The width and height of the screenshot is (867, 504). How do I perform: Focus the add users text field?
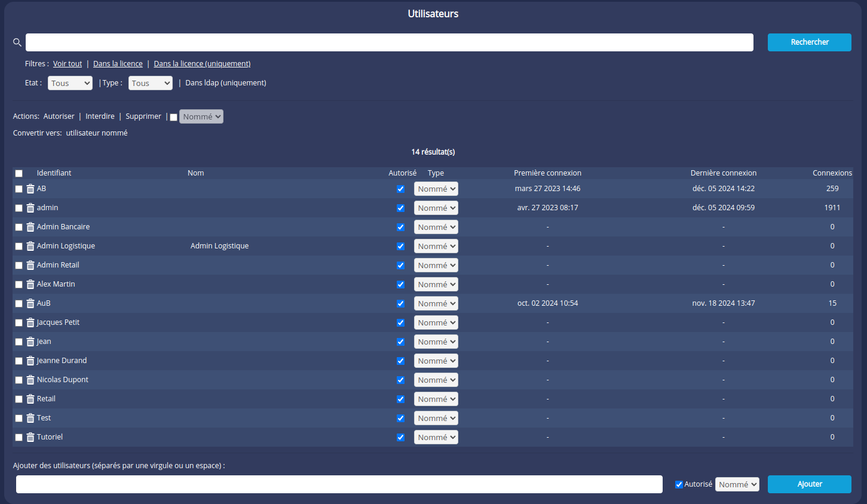[x=339, y=484]
